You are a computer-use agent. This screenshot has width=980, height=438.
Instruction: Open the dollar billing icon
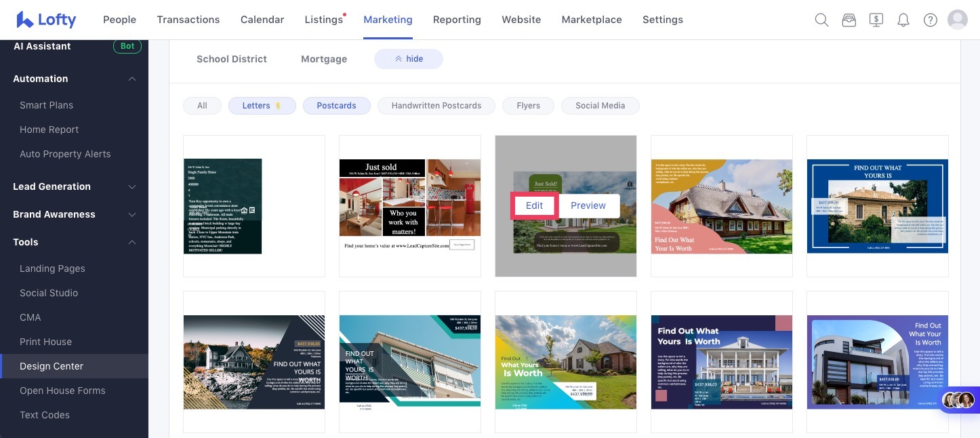click(876, 20)
